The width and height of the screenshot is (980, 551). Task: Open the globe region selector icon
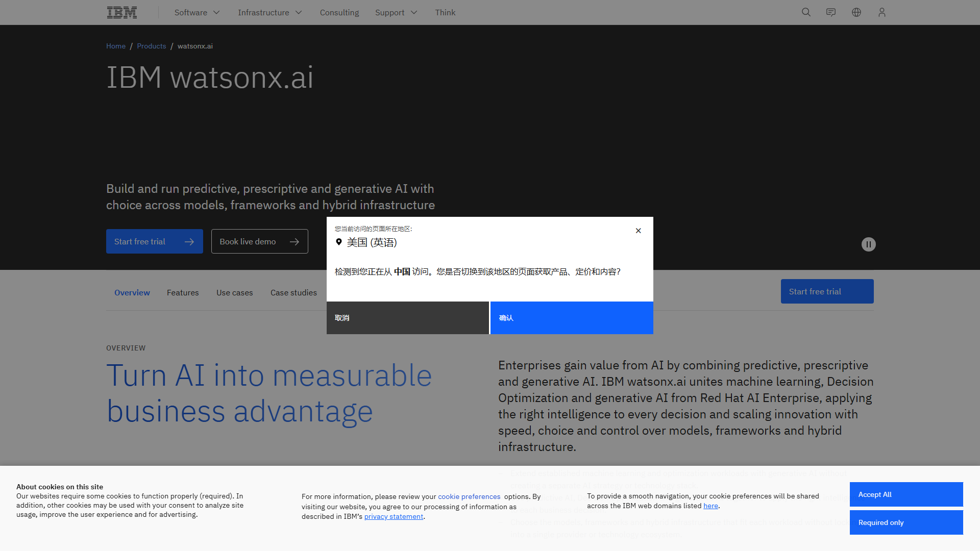point(856,12)
